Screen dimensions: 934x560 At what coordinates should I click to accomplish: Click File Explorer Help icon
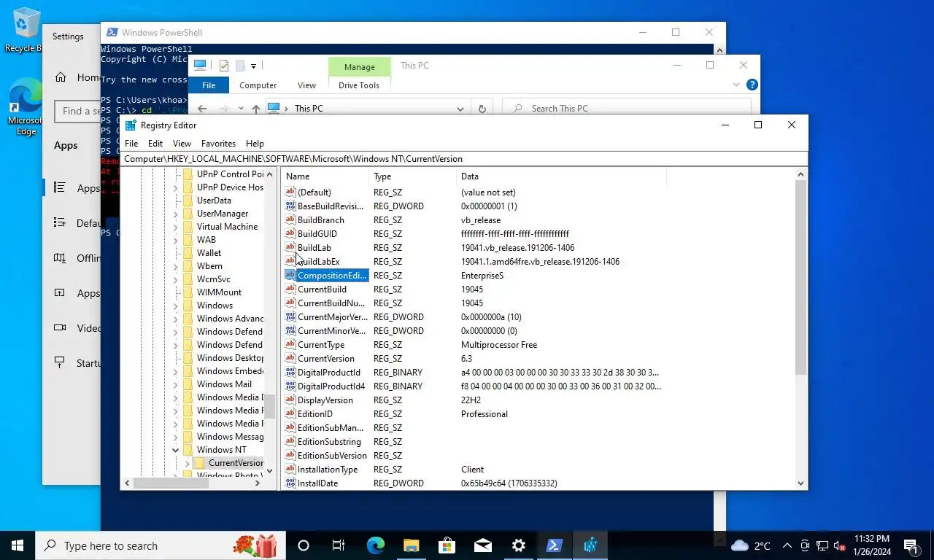tap(752, 85)
